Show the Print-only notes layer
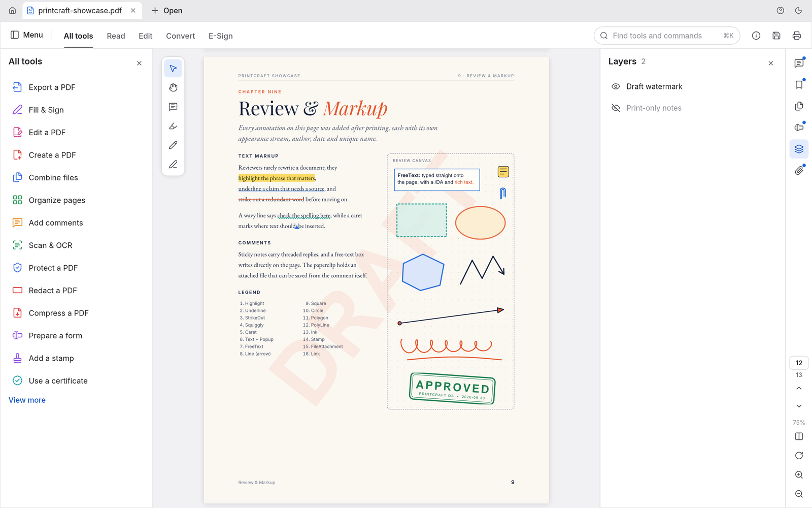 [x=616, y=108]
